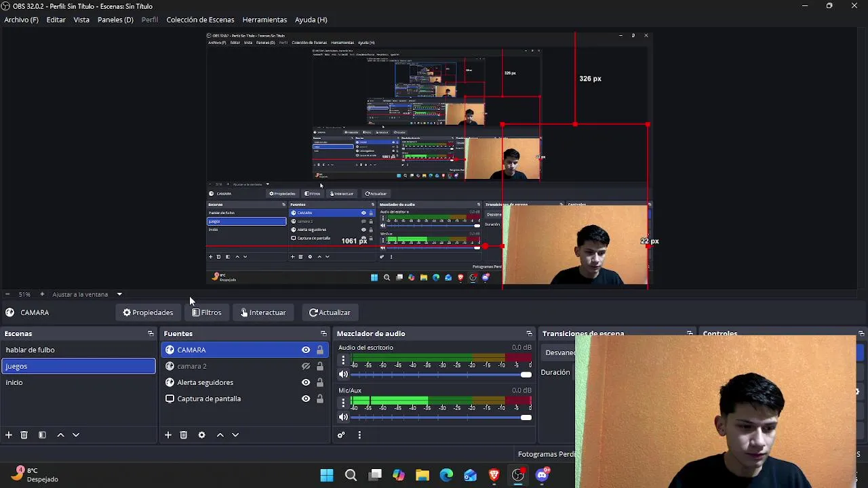Viewport: 868px width, 488px height.
Task: Pop out the Escenas dock panel
Action: click(x=151, y=333)
